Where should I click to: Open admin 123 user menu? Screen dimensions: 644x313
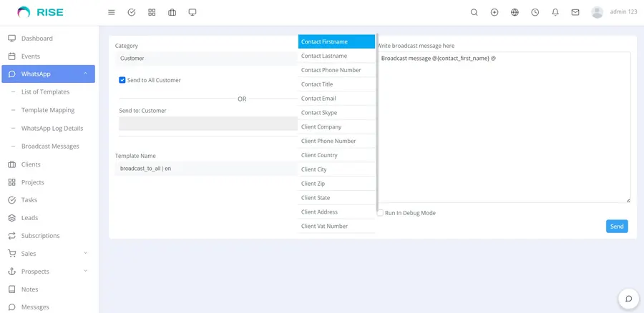(623, 12)
